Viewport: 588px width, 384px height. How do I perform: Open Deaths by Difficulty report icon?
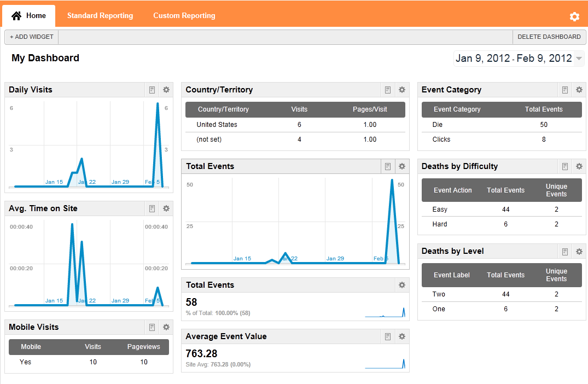click(564, 166)
